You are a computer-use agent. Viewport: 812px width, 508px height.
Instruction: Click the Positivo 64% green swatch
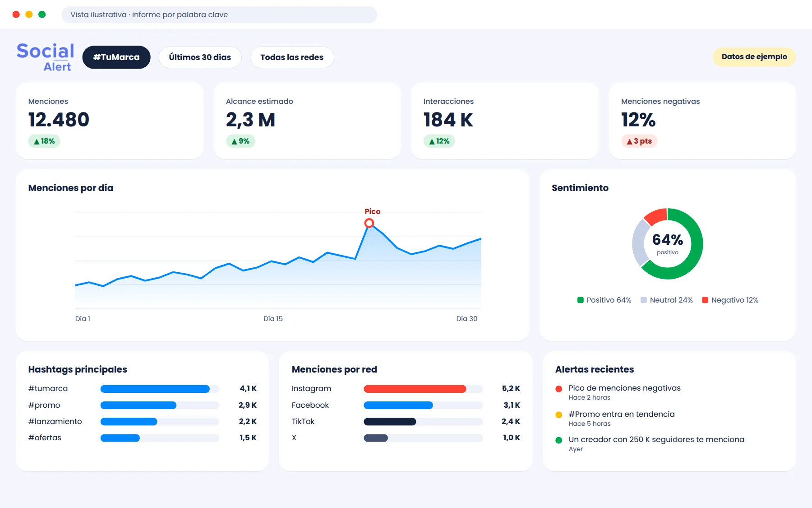[x=581, y=300]
